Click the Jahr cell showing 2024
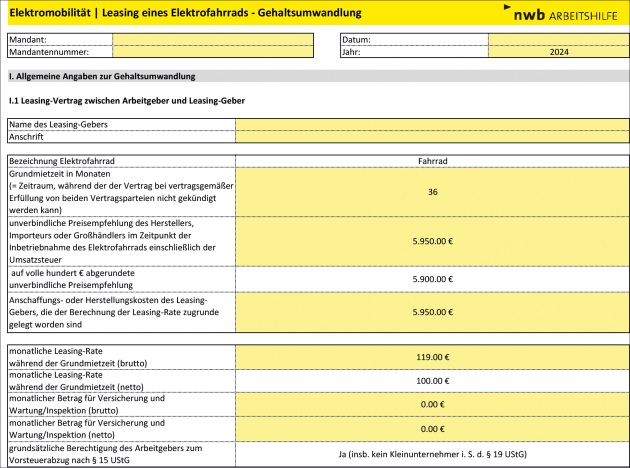Viewport: 630px width, 468px height. 558,51
